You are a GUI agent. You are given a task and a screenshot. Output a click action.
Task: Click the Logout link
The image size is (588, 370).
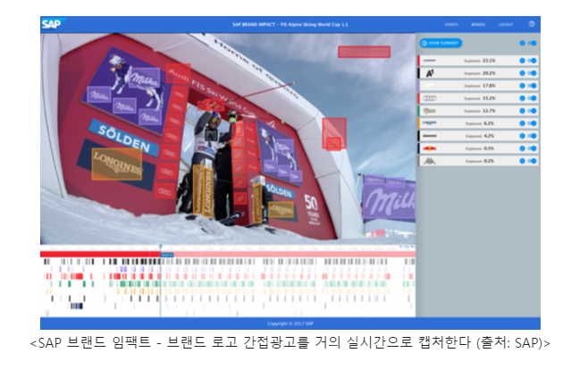click(x=506, y=25)
